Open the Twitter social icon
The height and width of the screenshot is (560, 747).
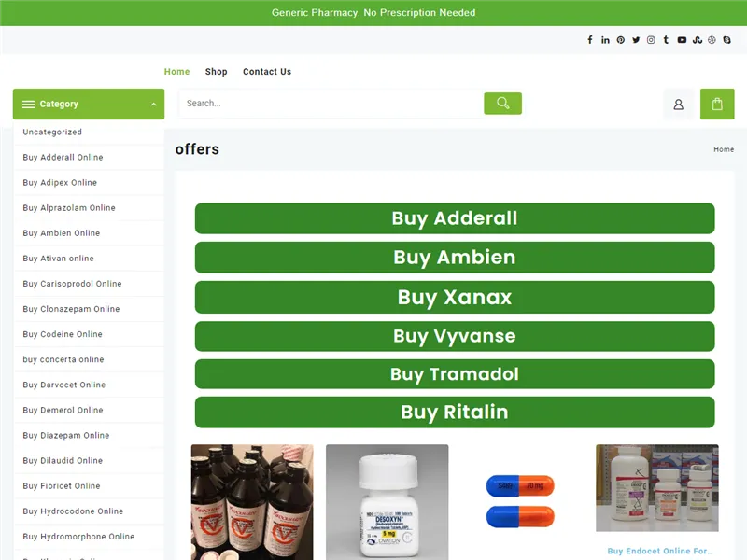tap(636, 39)
